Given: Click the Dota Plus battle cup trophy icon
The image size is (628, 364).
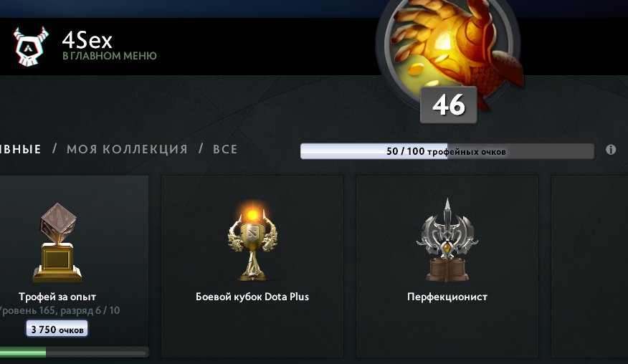Looking at the screenshot, I should pos(252,241).
